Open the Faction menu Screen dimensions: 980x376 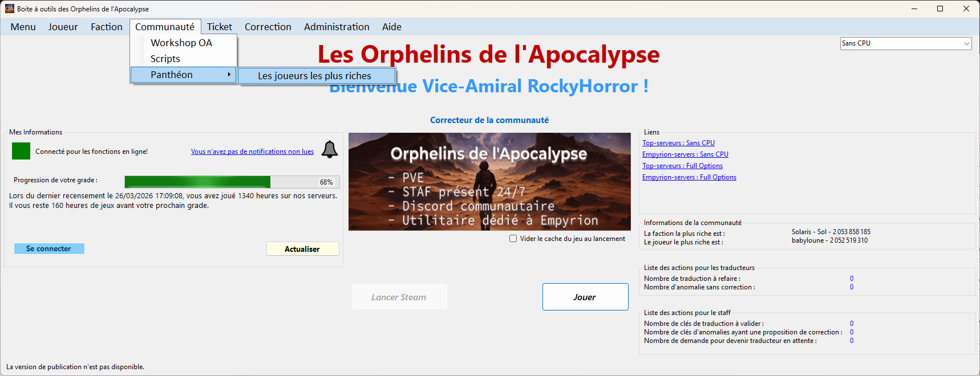coord(107,27)
